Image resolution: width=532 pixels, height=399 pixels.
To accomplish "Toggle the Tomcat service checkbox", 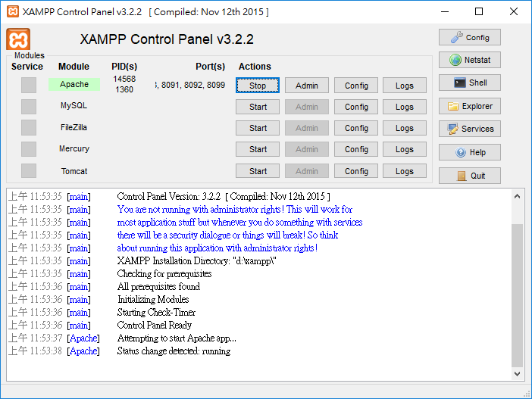I will coord(29,170).
